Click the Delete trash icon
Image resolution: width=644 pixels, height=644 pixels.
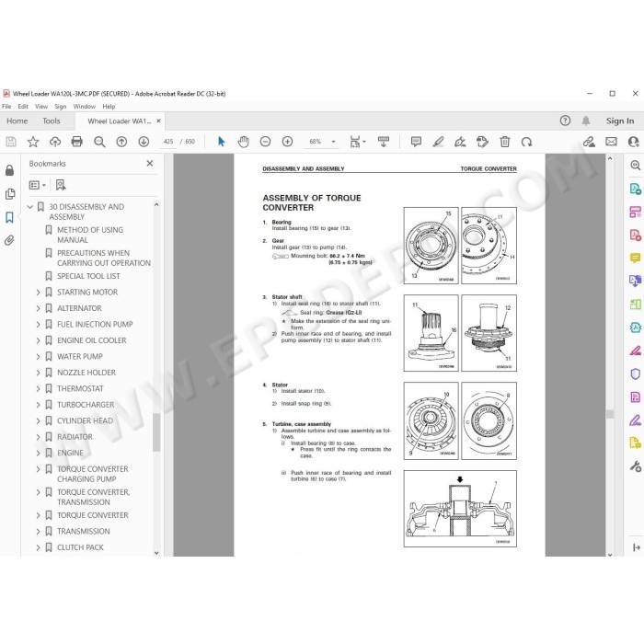coord(505,142)
